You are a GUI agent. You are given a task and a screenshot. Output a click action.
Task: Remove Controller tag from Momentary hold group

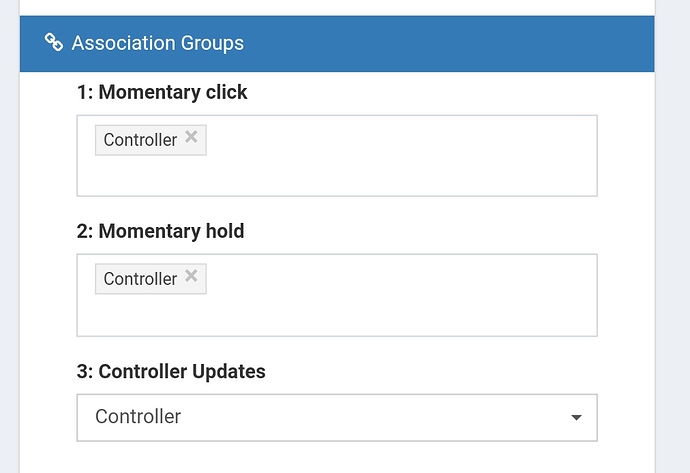(x=191, y=276)
